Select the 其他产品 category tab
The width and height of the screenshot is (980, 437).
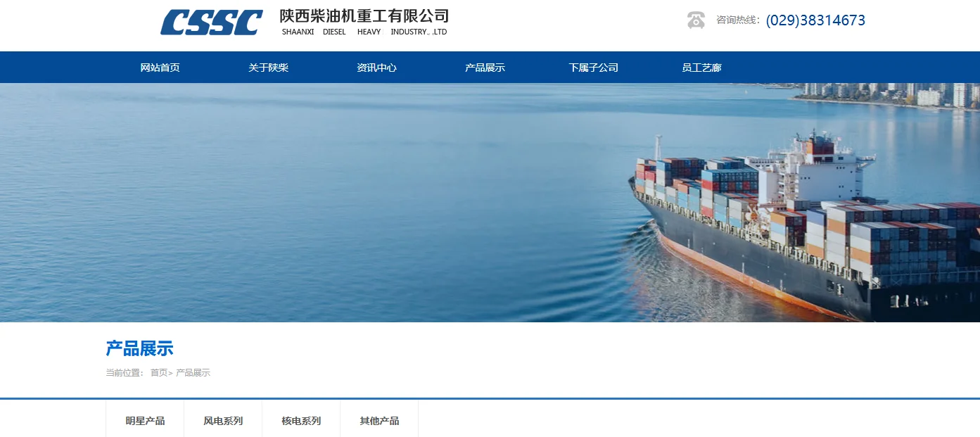click(379, 421)
